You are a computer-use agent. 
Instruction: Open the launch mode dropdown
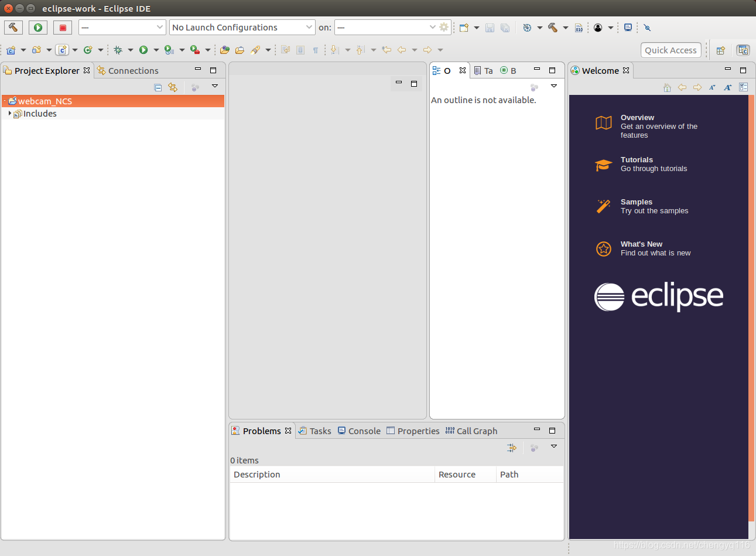122,27
